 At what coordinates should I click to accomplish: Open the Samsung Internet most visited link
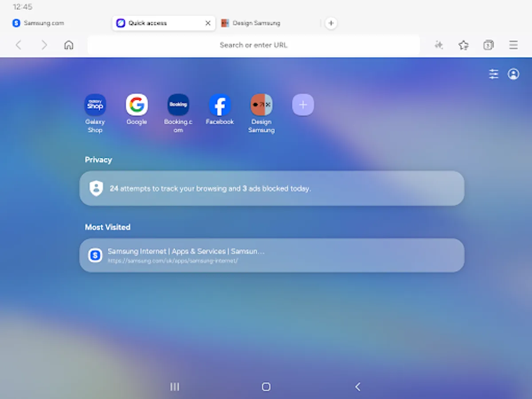tap(272, 255)
